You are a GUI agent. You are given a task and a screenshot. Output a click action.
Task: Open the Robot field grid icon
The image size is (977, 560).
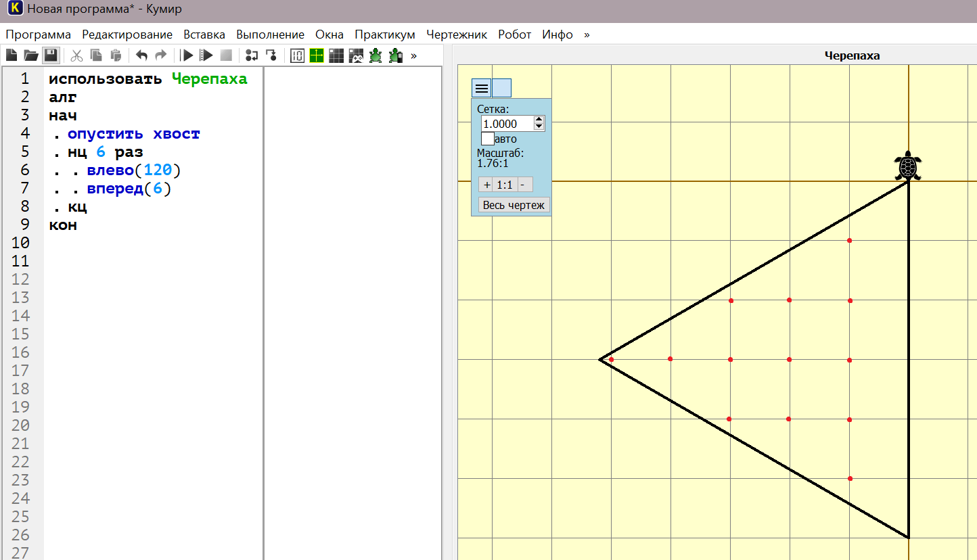click(336, 55)
